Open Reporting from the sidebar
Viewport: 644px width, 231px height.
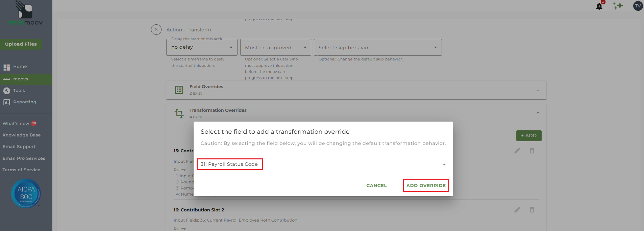[x=24, y=102]
